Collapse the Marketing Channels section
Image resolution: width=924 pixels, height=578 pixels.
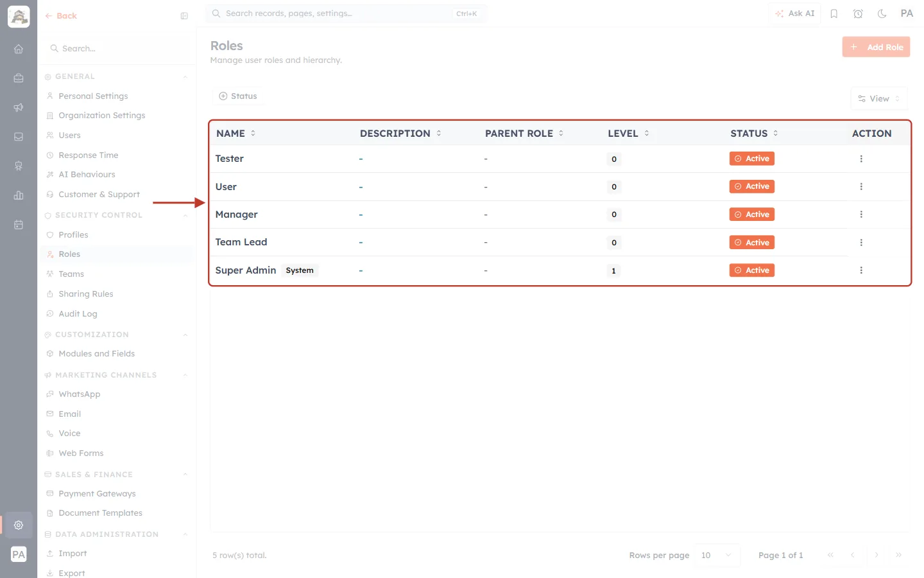coord(185,376)
